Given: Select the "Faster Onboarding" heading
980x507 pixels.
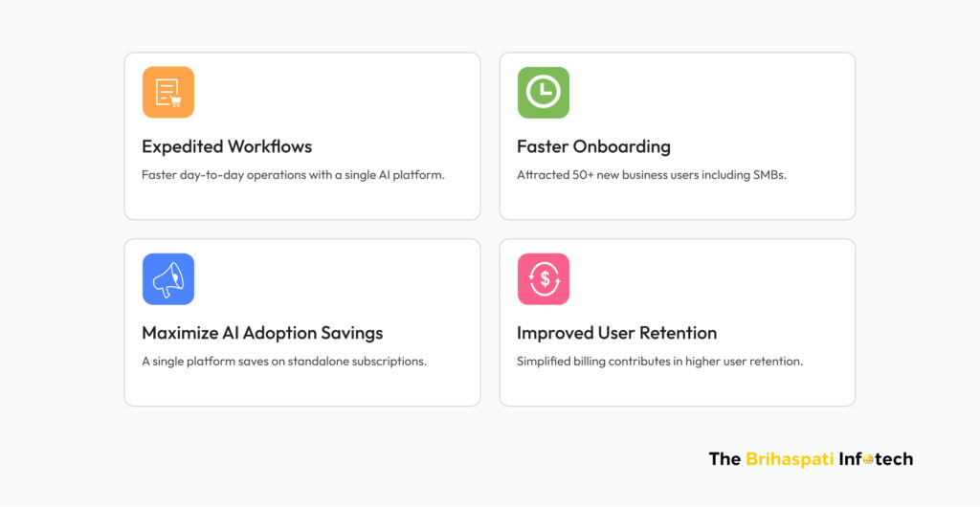Looking at the screenshot, I should pos(593,146).
